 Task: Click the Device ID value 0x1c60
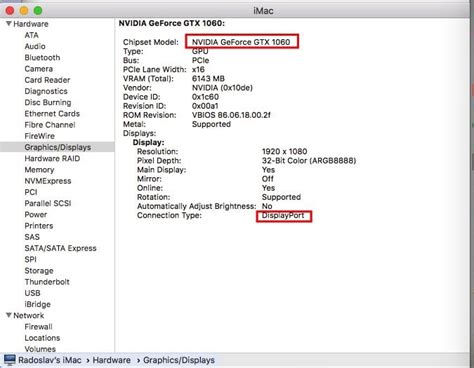tap(205, 97)
